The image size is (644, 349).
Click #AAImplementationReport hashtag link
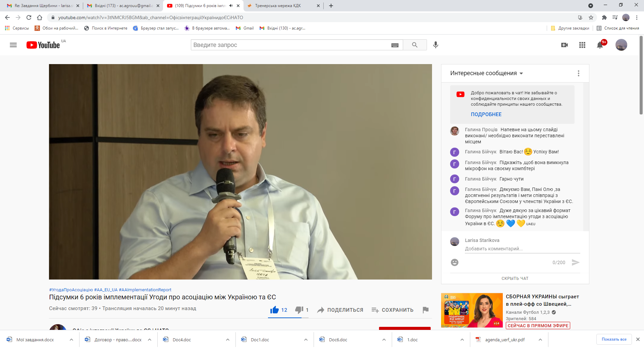[x=145, y=290]
